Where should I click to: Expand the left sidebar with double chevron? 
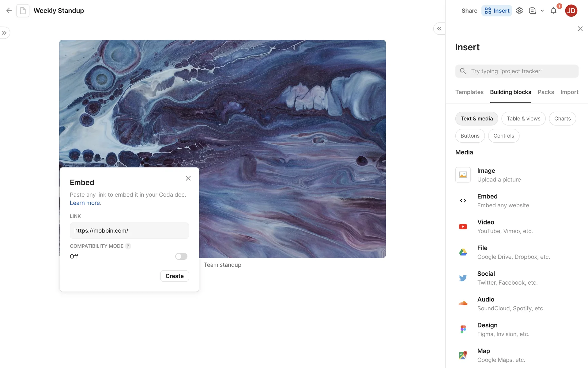pos(4,33)
